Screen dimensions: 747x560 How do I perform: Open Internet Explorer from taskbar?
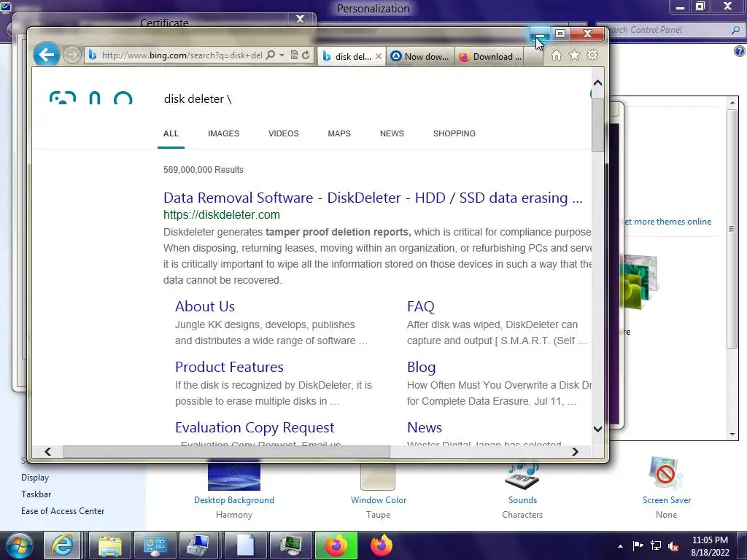coord(62,545)
